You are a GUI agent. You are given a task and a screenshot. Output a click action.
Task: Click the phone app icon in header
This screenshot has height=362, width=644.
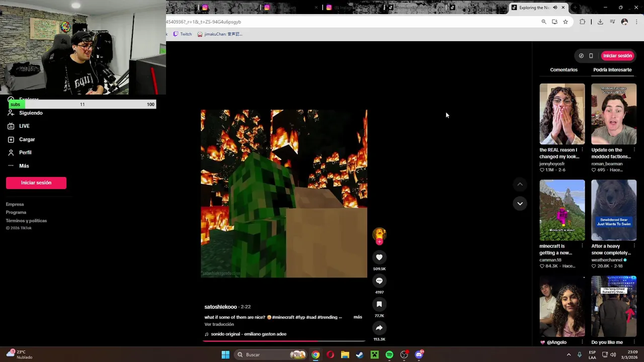[x=591, y=56]
